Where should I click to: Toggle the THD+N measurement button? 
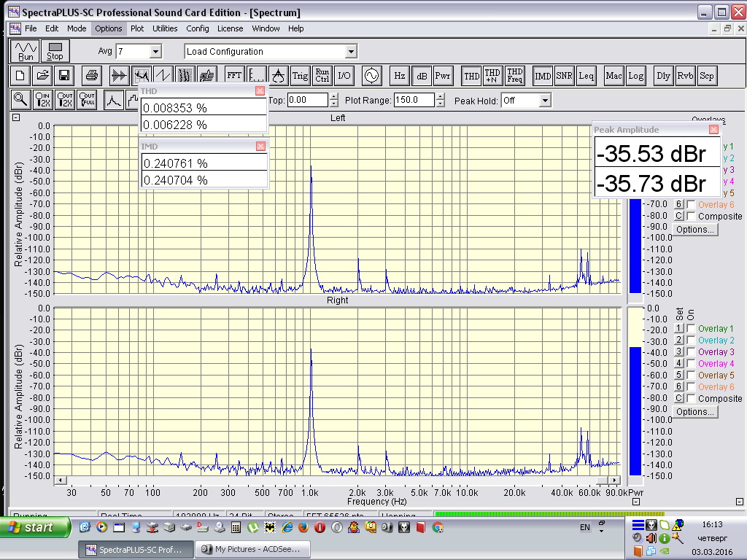pos(493,75)
